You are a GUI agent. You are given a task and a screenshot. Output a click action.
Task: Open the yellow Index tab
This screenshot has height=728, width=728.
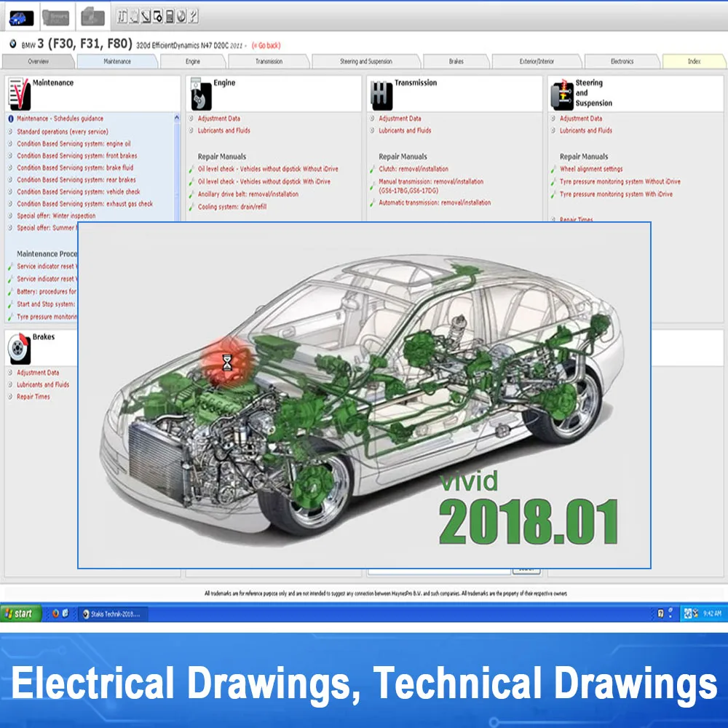pos(694,61)
